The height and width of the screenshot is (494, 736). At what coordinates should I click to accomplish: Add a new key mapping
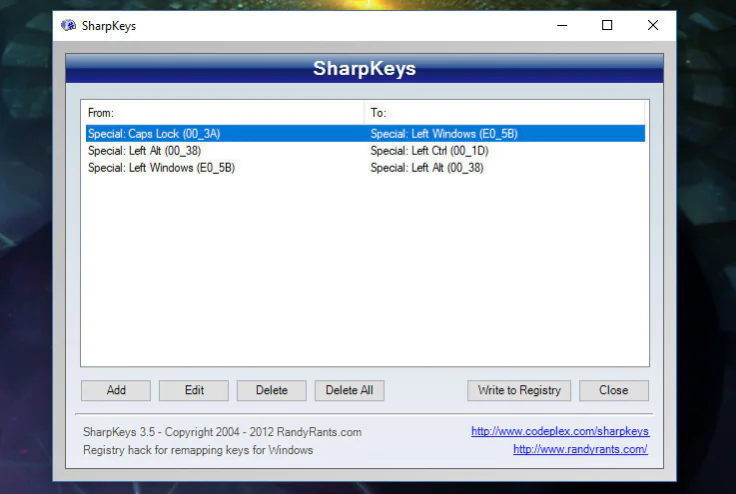(116, 390)
